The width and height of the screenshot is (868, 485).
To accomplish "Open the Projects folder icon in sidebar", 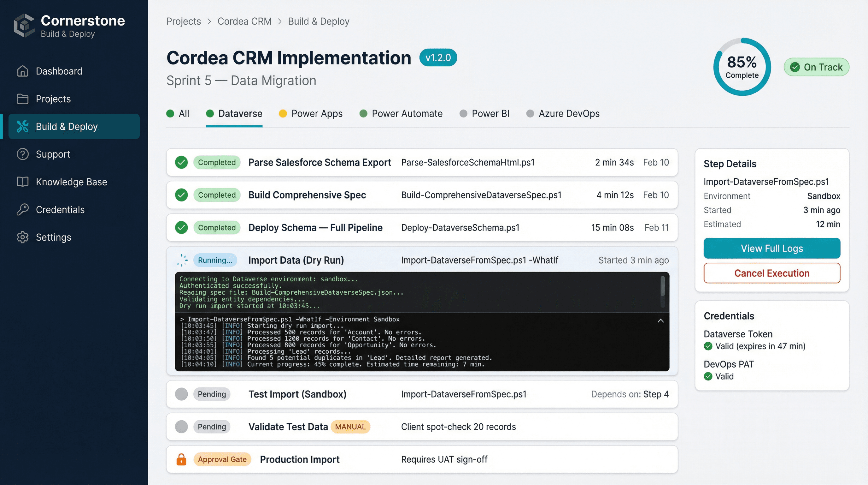I will pyautogui.click(x=23, y=99).
